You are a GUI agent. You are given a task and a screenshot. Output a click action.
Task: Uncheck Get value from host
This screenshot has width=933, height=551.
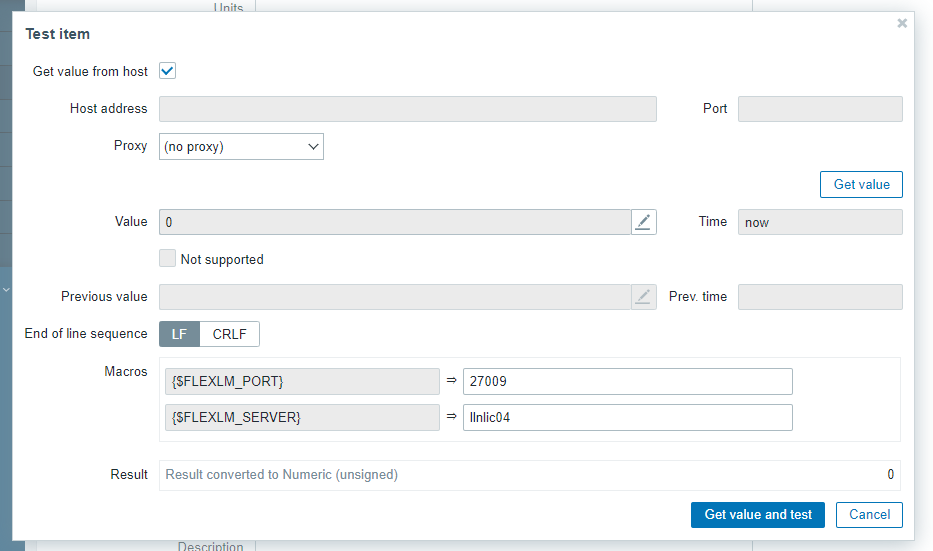168,71
